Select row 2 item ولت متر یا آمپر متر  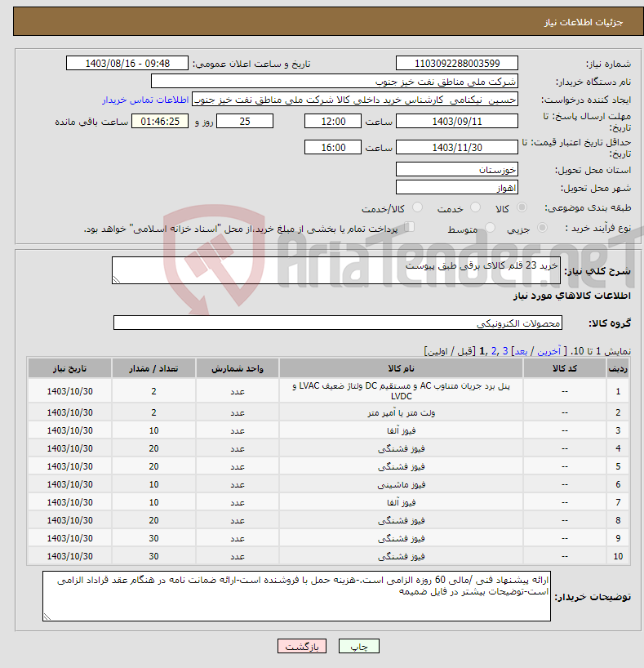click(x=401, y=412)
